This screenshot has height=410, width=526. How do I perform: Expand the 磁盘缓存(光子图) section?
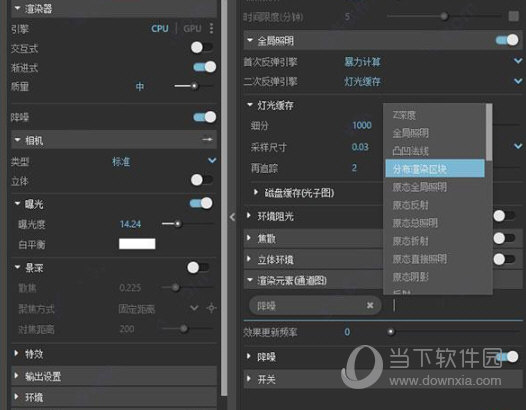(x=256, y=192)
